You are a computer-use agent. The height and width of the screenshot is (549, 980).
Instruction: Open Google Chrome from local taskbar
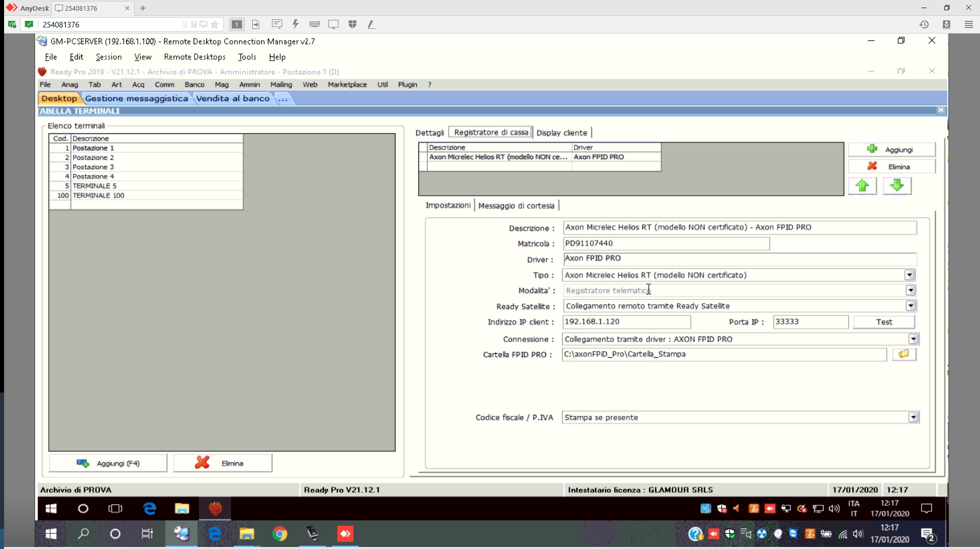pos(280,534)
